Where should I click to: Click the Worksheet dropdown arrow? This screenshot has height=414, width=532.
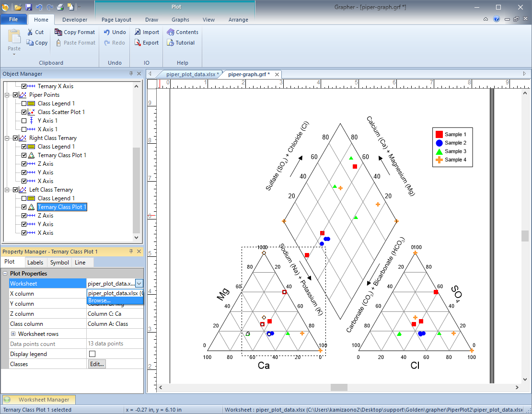(x=139, y=283)
